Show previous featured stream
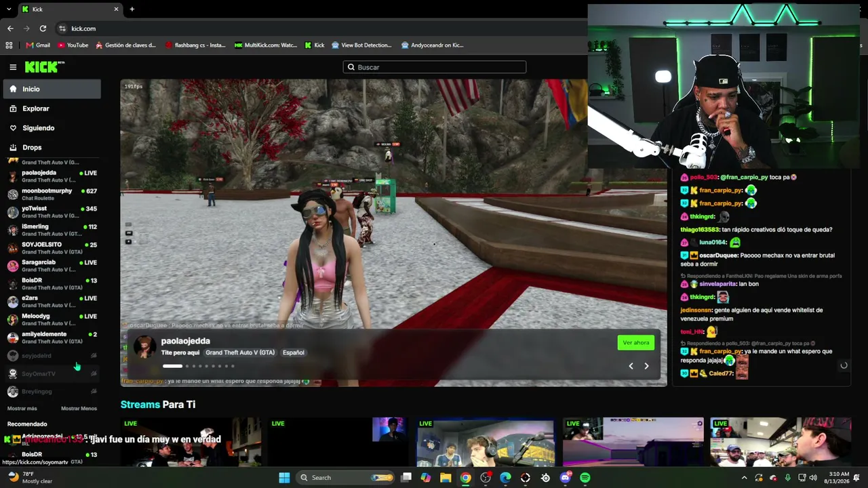 pos(631,366)
